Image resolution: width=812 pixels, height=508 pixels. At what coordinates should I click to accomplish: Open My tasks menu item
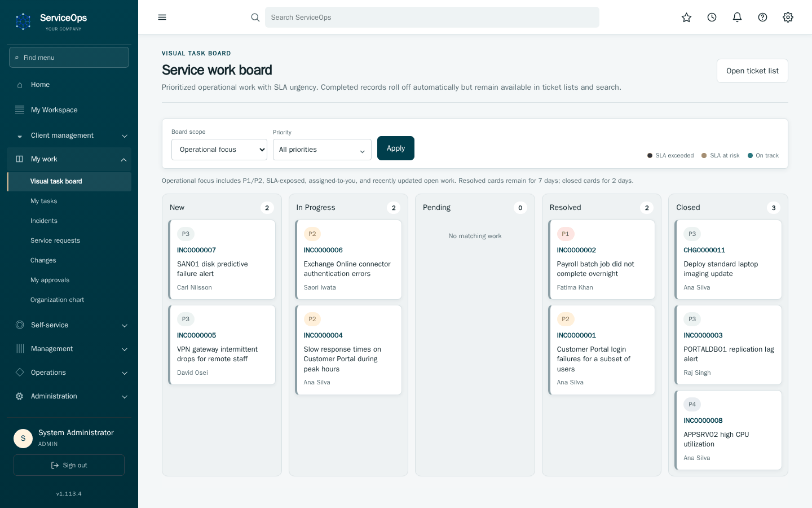tap(69, 201)
